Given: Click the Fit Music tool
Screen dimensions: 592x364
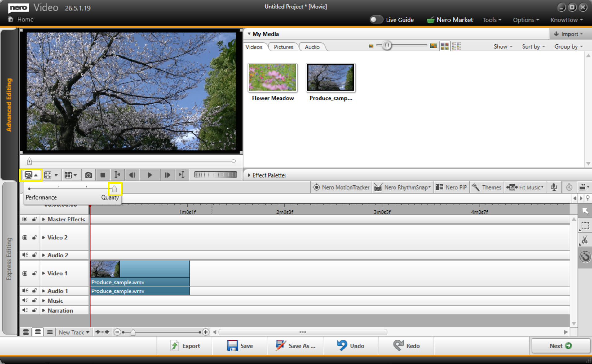Looking at the screenshot, I should [525, 187].
